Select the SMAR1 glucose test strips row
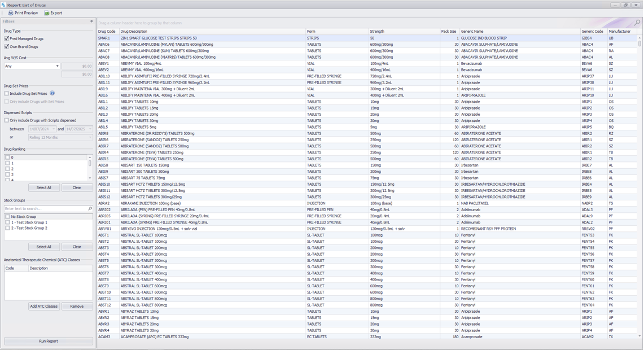The image size is (644, 350). tap(367, 38)
